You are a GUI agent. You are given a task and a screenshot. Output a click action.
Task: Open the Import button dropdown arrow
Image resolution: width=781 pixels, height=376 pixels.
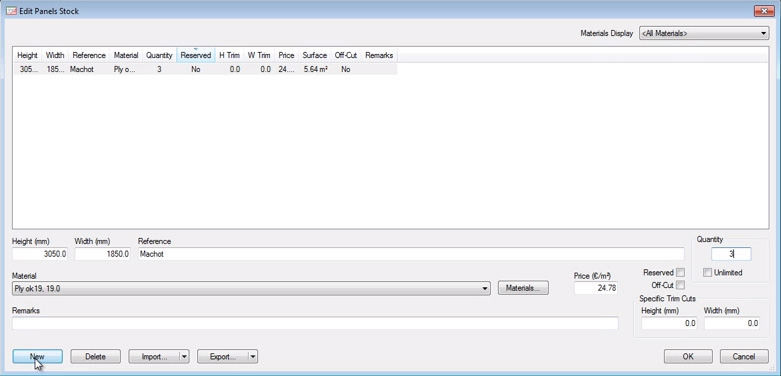click(184, 357)
